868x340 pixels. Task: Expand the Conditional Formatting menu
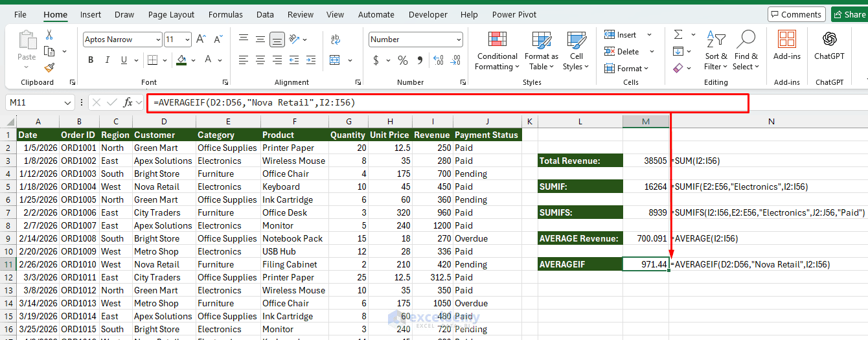tap(496, 51)
